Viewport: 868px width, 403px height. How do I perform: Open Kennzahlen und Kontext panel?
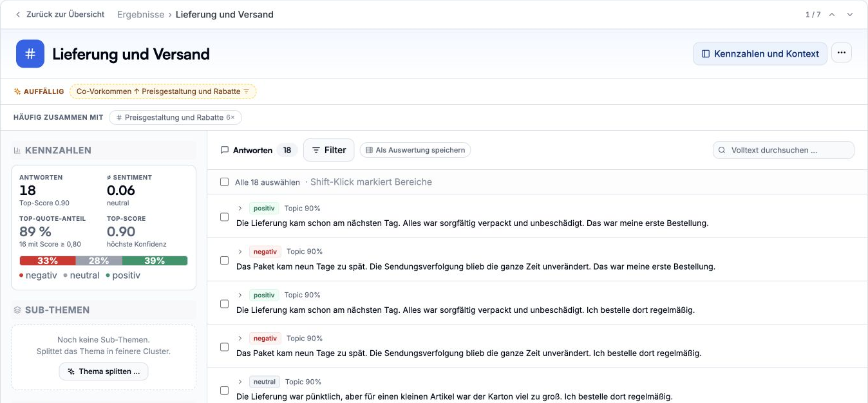coord(760,54)
